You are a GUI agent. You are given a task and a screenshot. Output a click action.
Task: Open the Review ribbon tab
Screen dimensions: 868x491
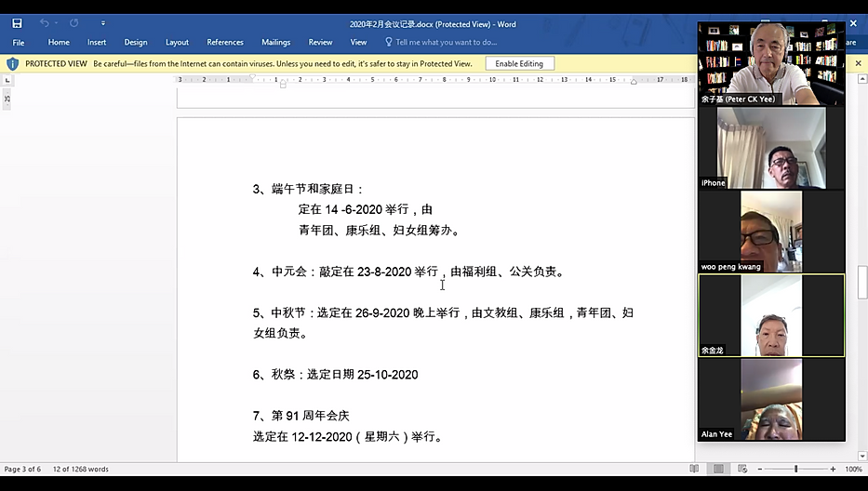click(320, 42)
